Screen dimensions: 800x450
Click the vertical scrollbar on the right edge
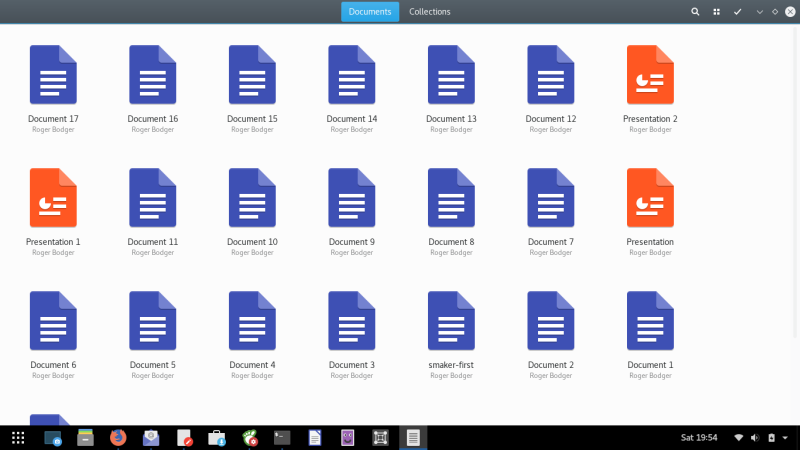tap(795, 184)
